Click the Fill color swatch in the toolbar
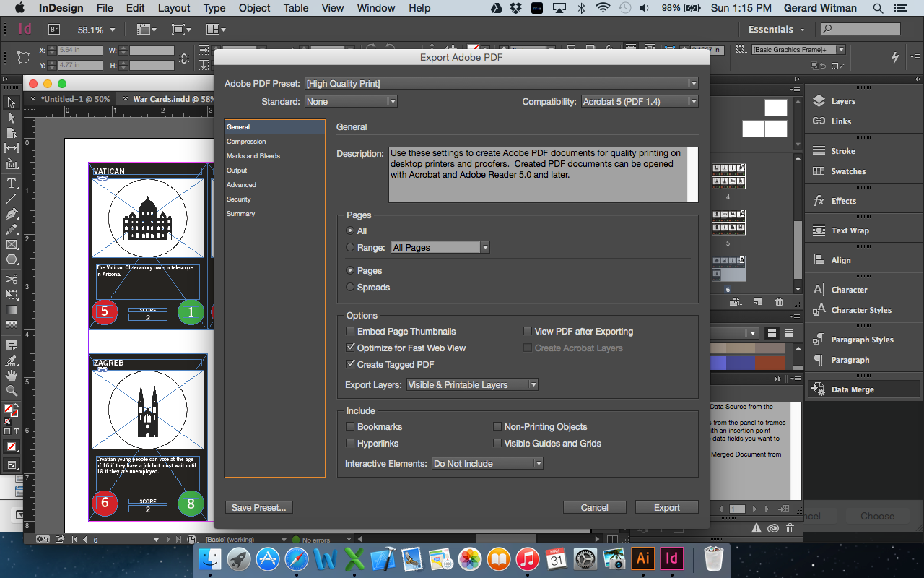The image size is (924, 578). coord(9,409)
